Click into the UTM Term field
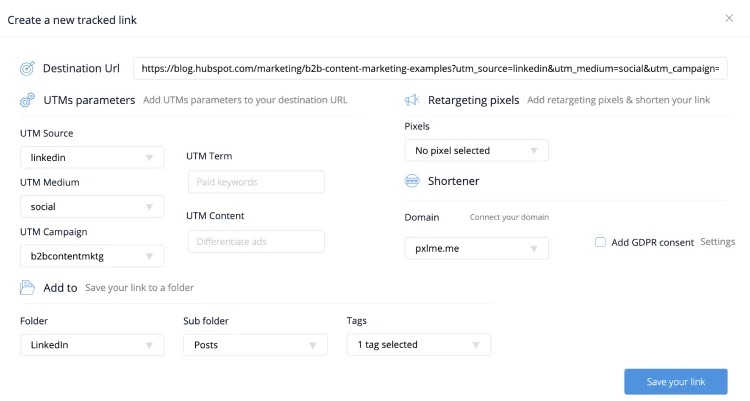 click(x=256, y=182)
